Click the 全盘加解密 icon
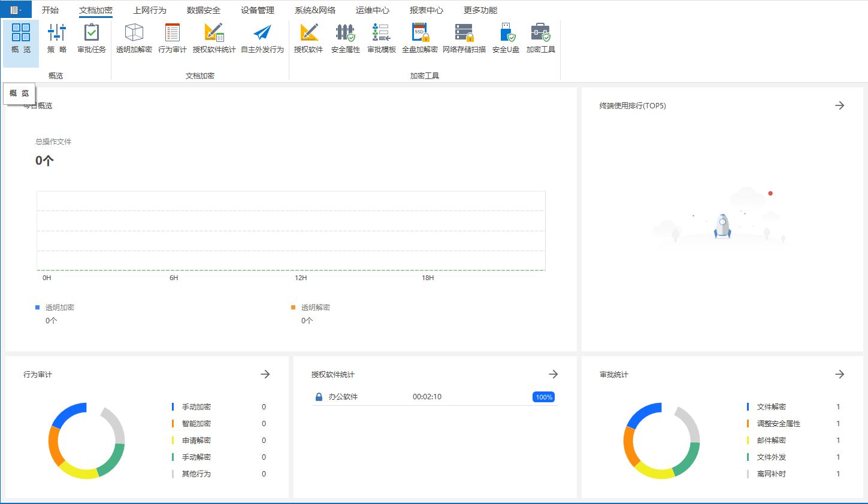 pyautogui.click(x=419, y=38)
